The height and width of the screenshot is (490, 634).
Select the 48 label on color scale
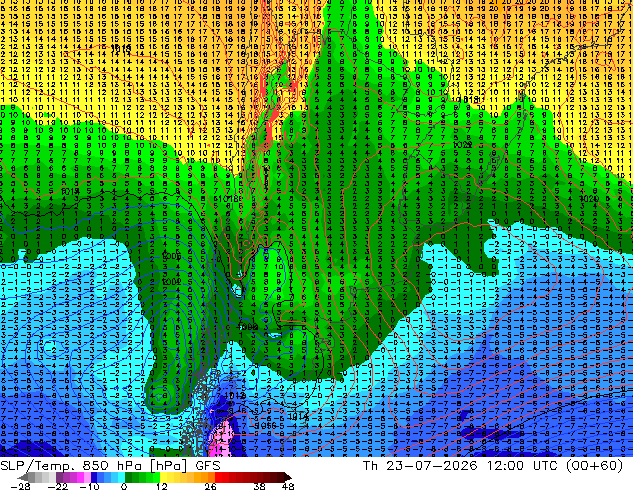288,486
